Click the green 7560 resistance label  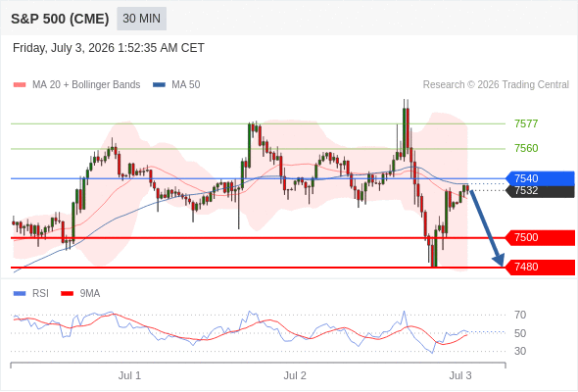[x=526, y=148]
